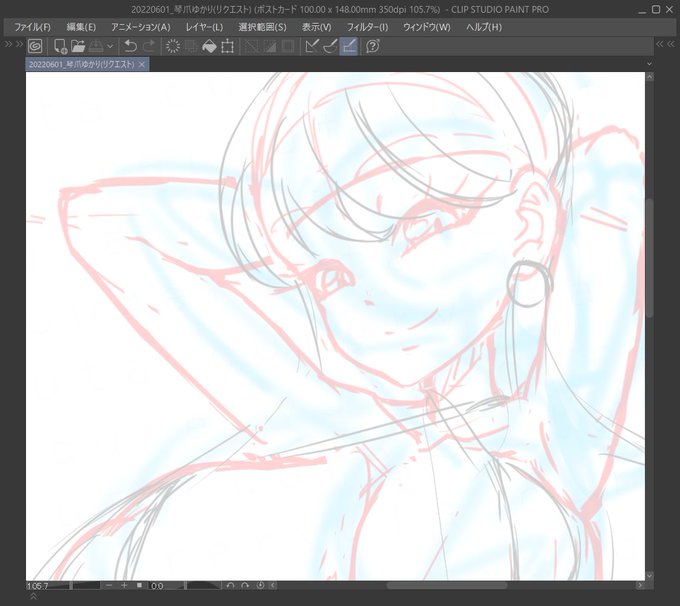680x606 pixels.
Task: Expand the bottom timeline palette double-chevron
Action: 33,597
